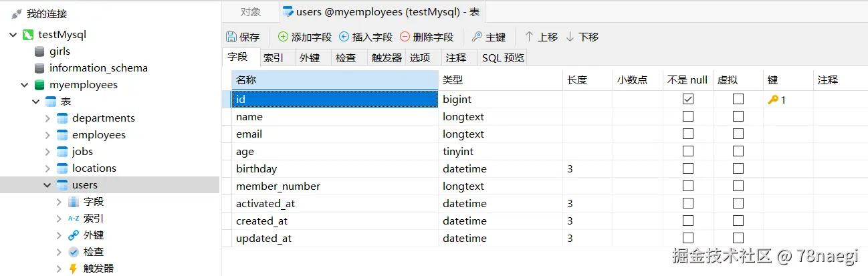Check 不是 null for email field

point(688,134)
